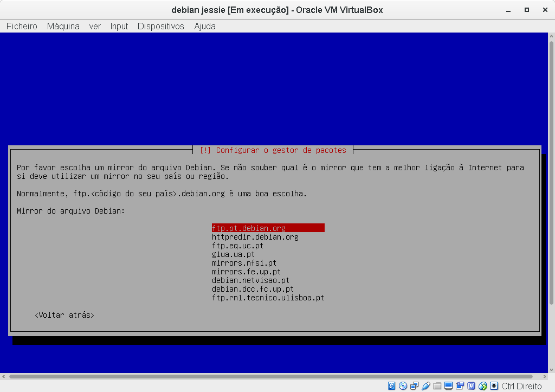Select the Voltar atrás button

64,315
